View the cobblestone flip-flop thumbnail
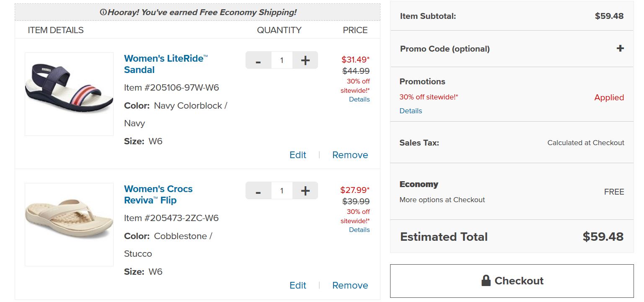This screenshot has width=644, height=302. (69, 224)
